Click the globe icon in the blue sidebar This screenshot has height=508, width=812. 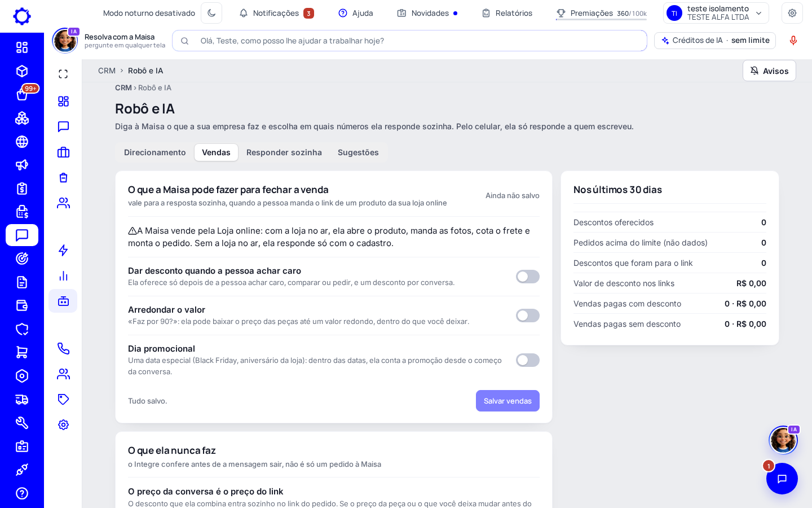(x=22, y=142)
